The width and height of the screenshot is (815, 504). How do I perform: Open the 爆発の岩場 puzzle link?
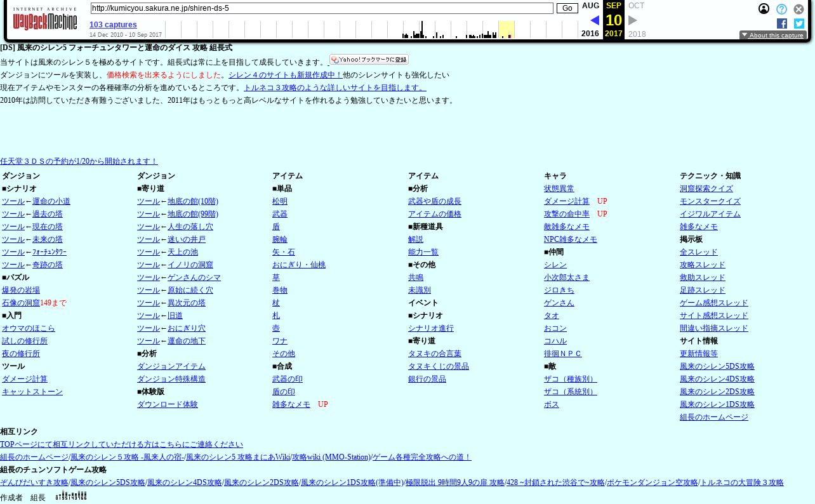(21, 290)
